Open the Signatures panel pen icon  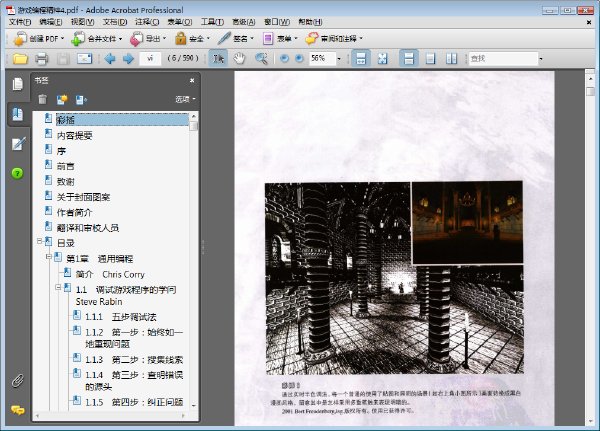click(x=18, y=144)
